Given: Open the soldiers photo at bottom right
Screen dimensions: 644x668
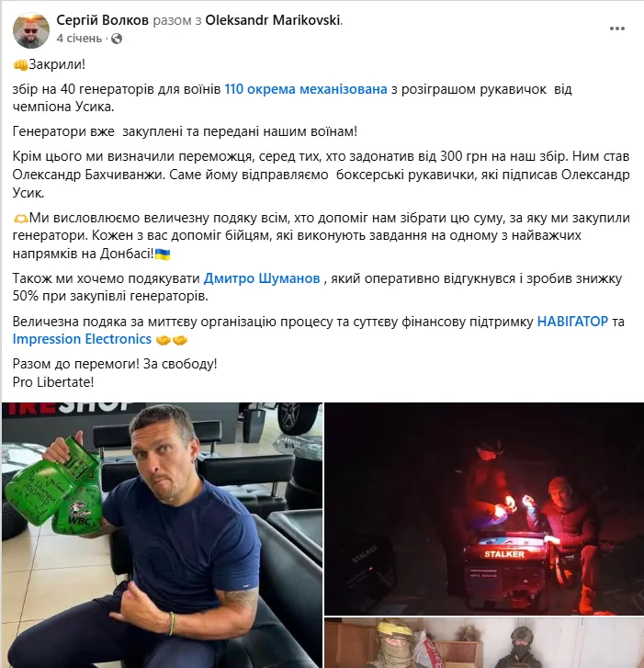Looking at the screenshot, I should 484,643.
